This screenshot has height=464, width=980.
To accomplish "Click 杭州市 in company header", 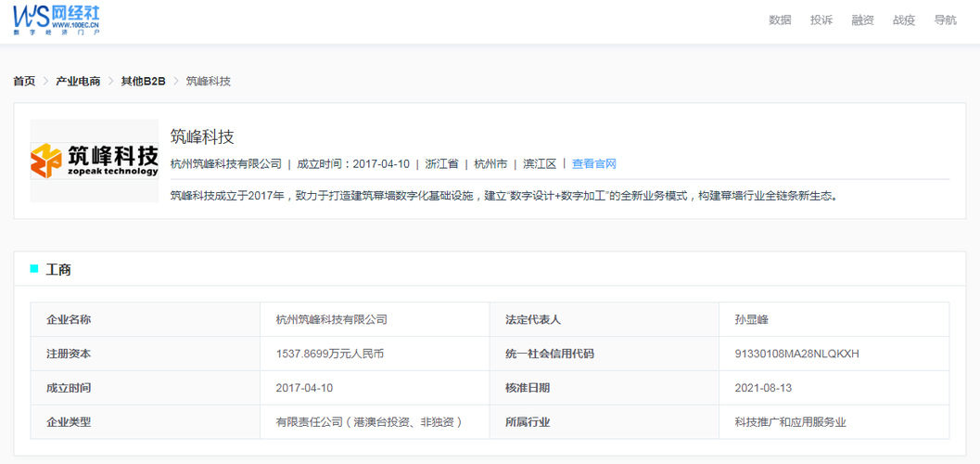I will point(490,164).
